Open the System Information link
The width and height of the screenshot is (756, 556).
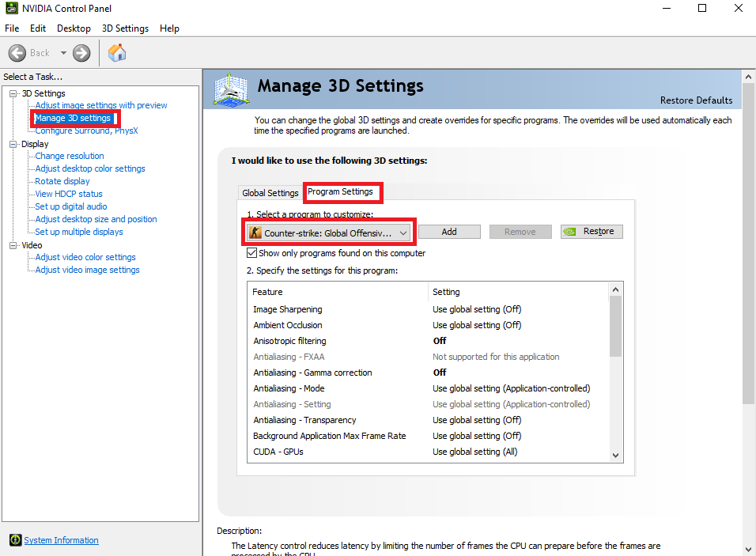coord(61,540)
